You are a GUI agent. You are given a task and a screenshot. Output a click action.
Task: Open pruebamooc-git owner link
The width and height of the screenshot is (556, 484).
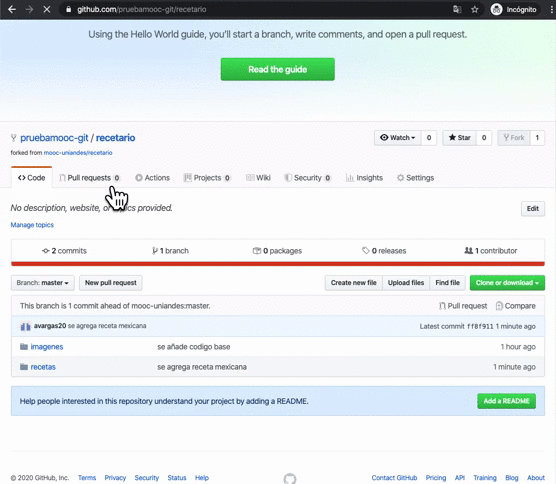pos(54,138)
